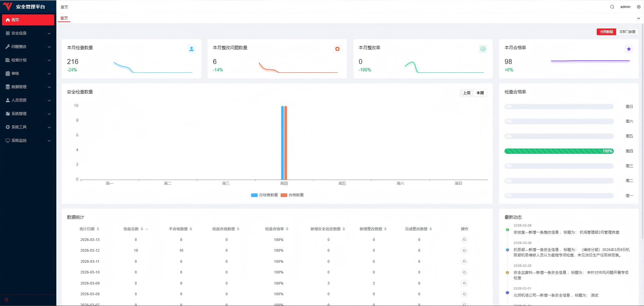The image size is (644, 306).
Task: Click the 周四 100% progress bar
Action: point(559,151)
